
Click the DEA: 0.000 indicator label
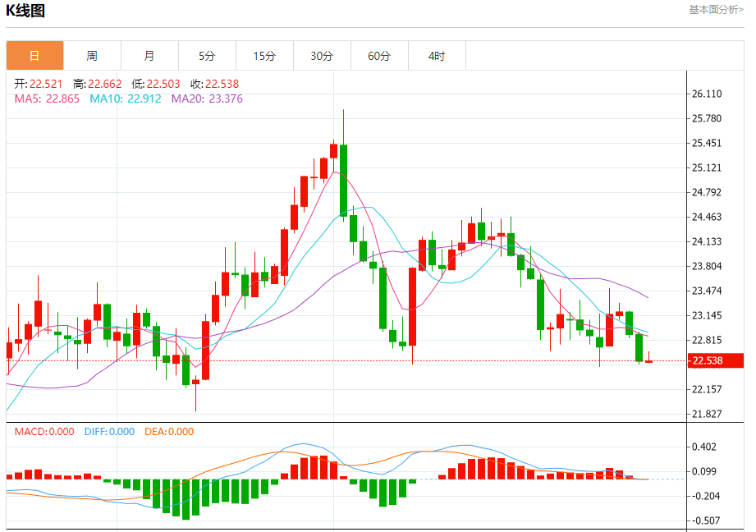pos(169,432)
